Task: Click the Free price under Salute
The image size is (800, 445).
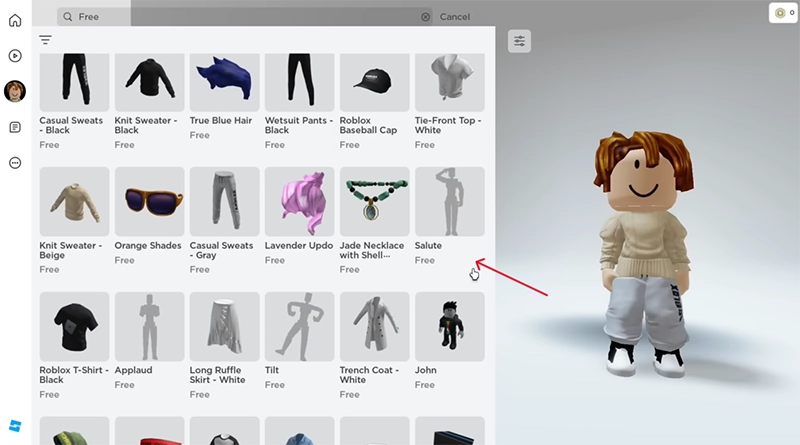Action: 424,260
